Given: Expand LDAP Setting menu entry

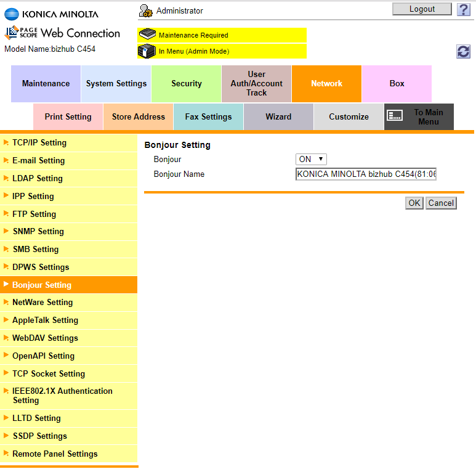Looking at the screenshot, I should coord(68,178).
